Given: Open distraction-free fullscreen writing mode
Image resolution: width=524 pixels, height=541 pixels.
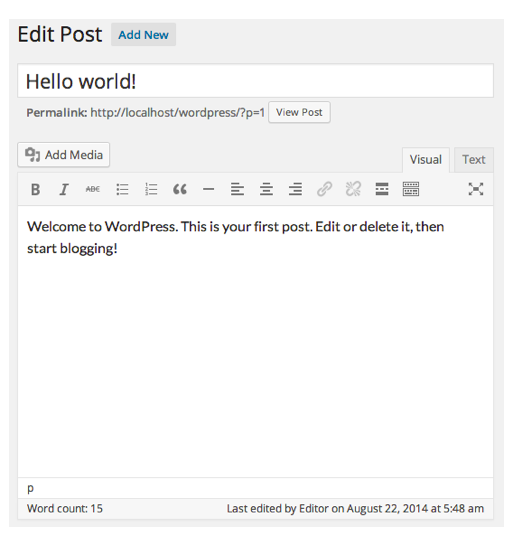Looking at the screenshot, I should coord(476,189).
